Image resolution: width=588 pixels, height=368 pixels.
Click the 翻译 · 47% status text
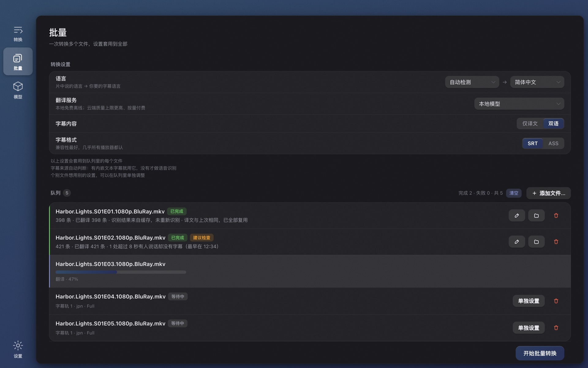67,279
